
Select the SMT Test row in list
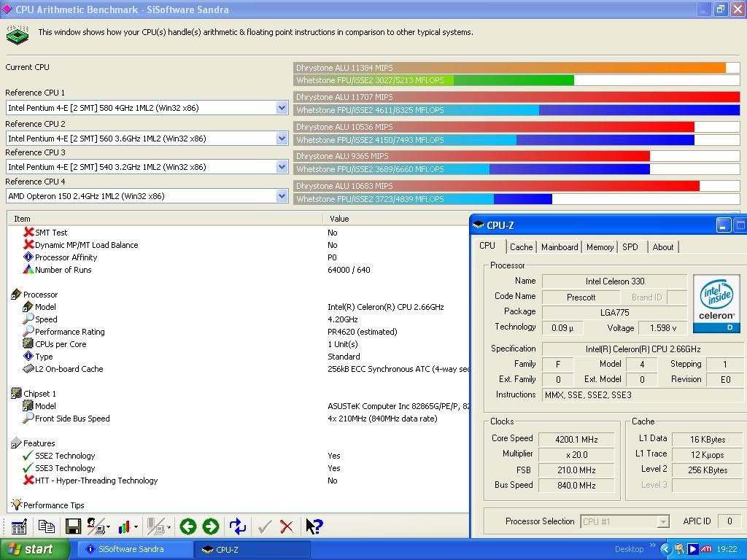[x=51, y=233]
